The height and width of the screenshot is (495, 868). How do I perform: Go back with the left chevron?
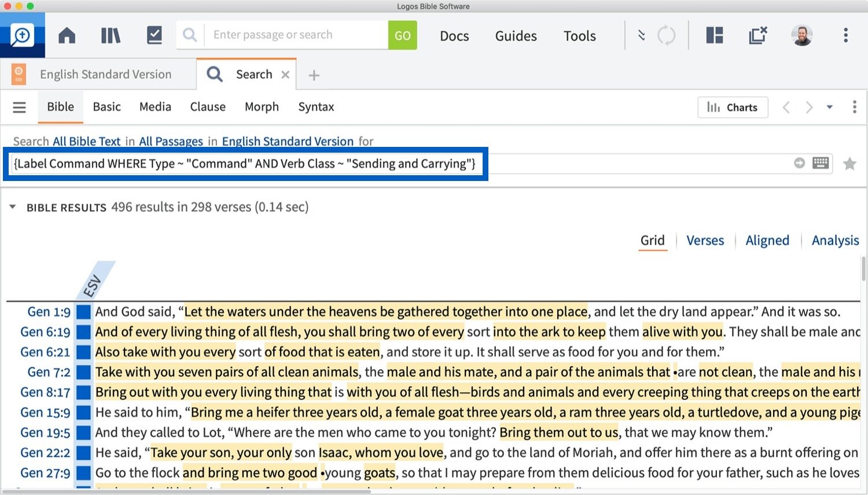point(786,107)
